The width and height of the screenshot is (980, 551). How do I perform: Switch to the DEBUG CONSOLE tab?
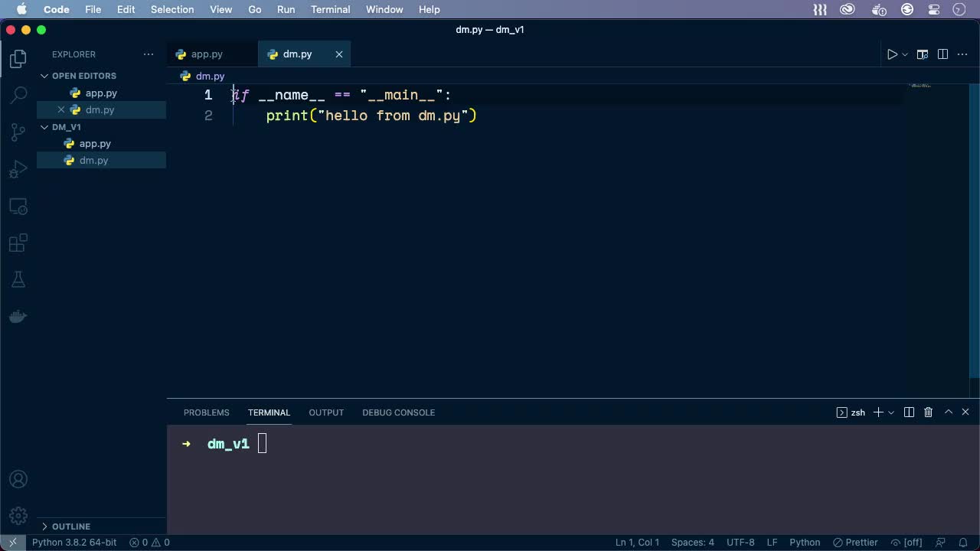click(x=398, y=412)
